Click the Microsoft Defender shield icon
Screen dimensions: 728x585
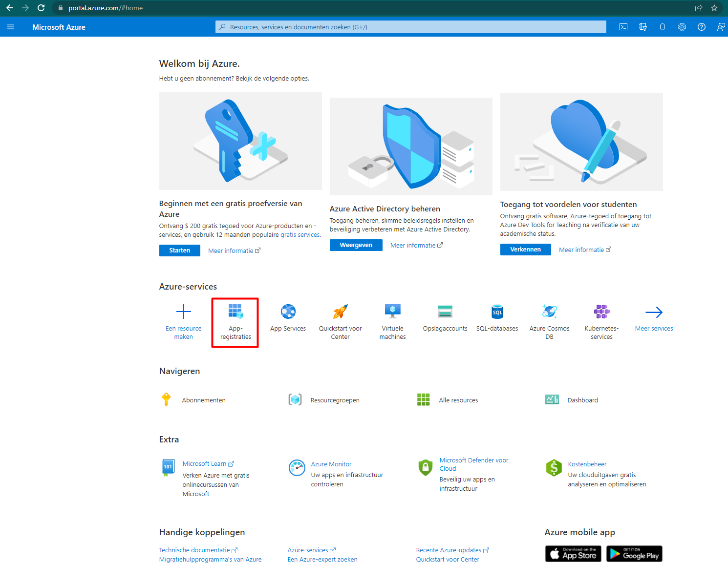[x=426, y=467]
